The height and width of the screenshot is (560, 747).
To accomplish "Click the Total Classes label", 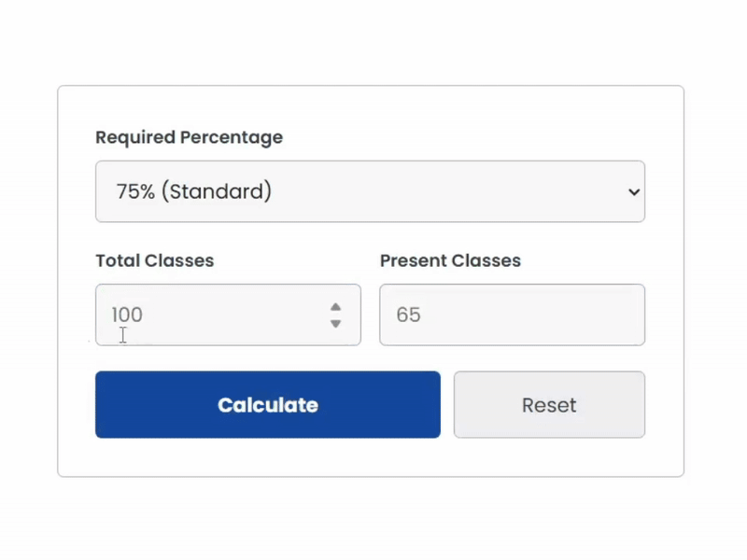I will click(x=154, y=260).
